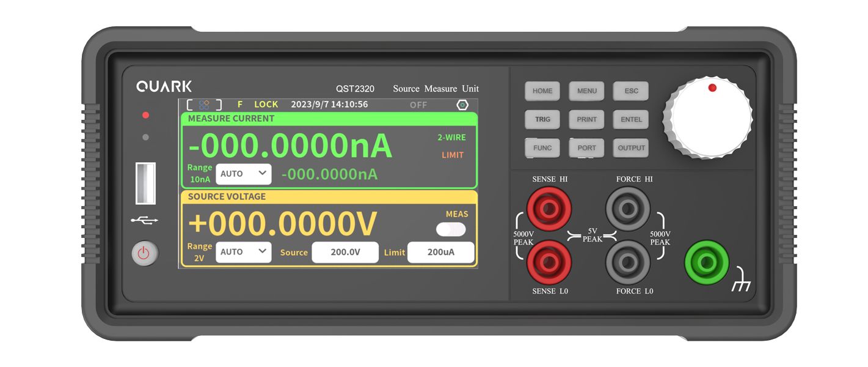This screenshot has width=868, height=367.
Task: Tap the bracketed grid icon in status bar
Action: coord(204,105)
